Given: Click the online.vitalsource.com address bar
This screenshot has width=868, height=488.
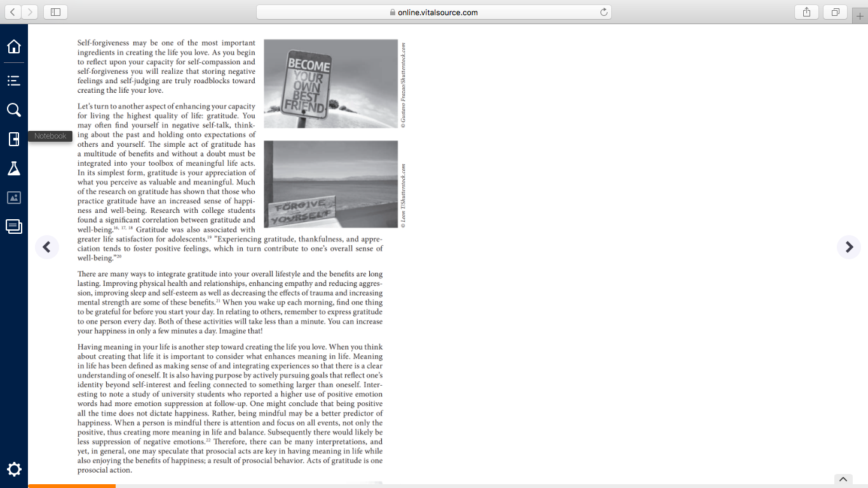Looking at the screenshot, I should (x=434, y=12).
